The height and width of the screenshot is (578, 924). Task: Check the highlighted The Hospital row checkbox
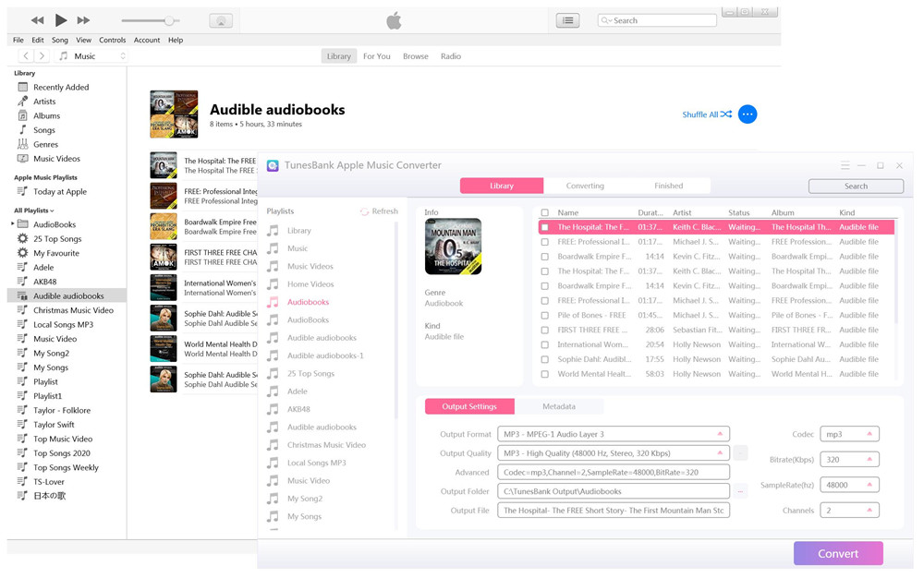544,227
